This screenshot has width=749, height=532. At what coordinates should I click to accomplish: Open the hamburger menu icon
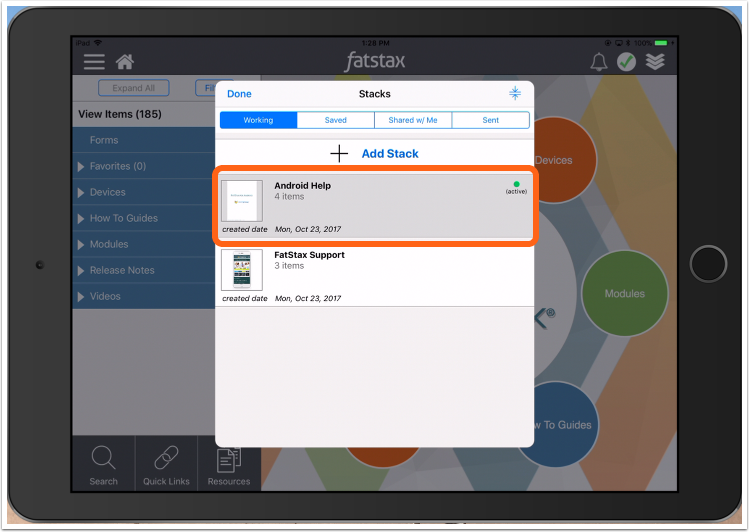click(x=94, y=62)
